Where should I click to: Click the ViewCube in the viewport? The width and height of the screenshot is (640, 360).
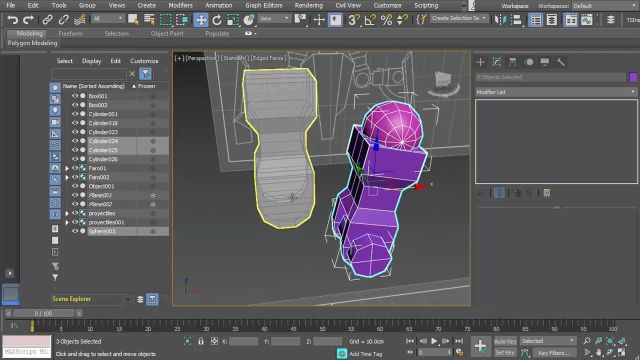443,83
